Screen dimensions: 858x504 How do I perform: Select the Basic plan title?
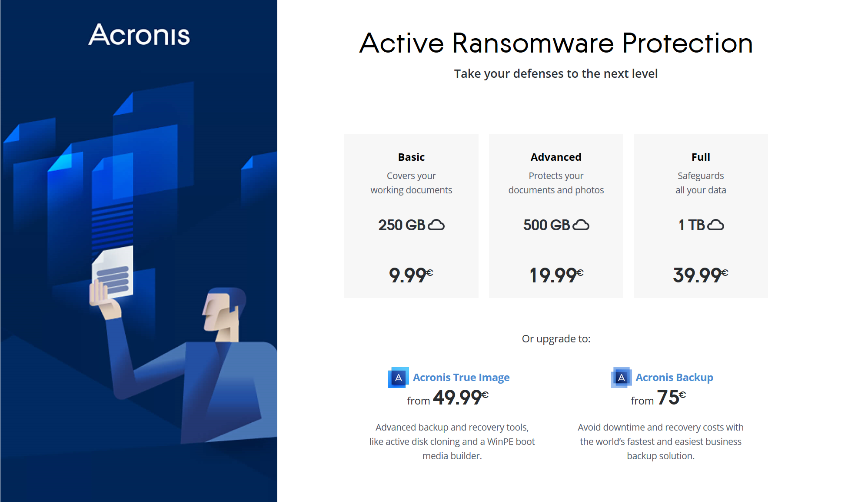[x=411, y=157]
